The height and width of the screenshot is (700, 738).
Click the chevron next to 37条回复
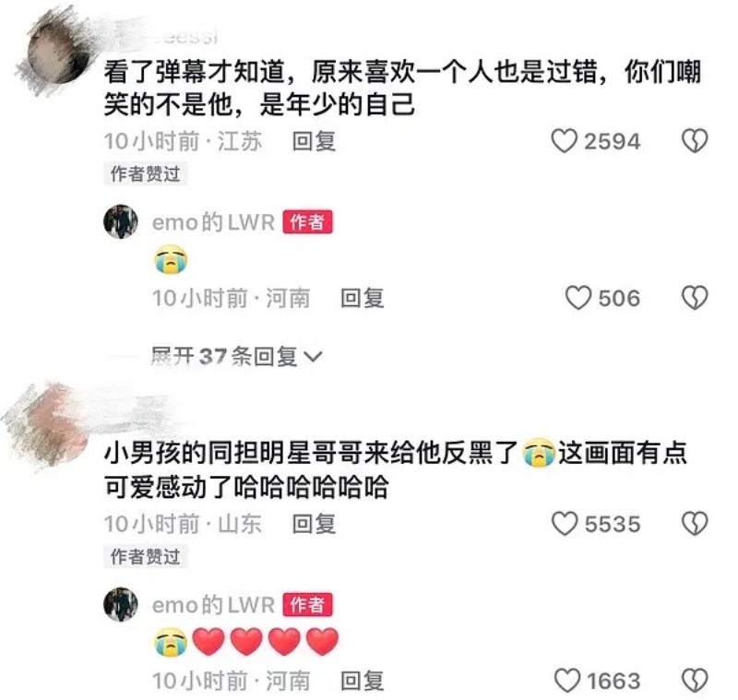(x=314, y=357)
